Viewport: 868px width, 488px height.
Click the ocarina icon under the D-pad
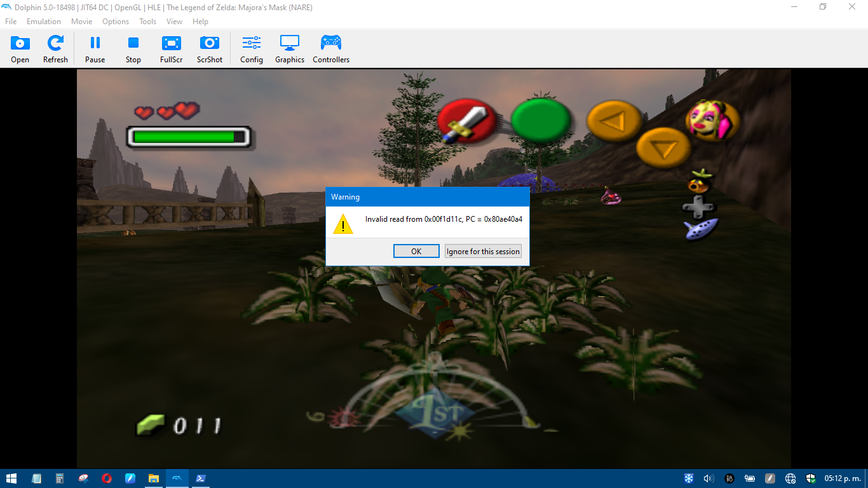pyautogui.click(x=701, y=229)
